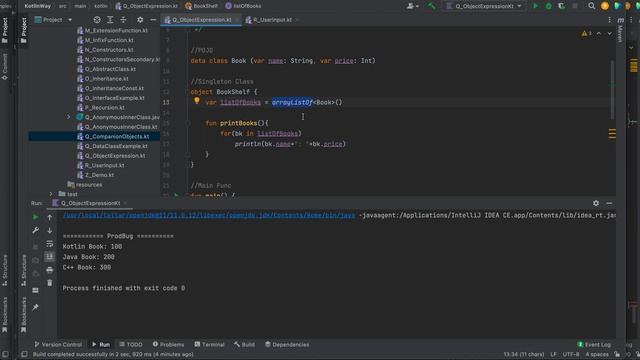Open the Version Control tool window
The image size is (640, 360).
58,344
